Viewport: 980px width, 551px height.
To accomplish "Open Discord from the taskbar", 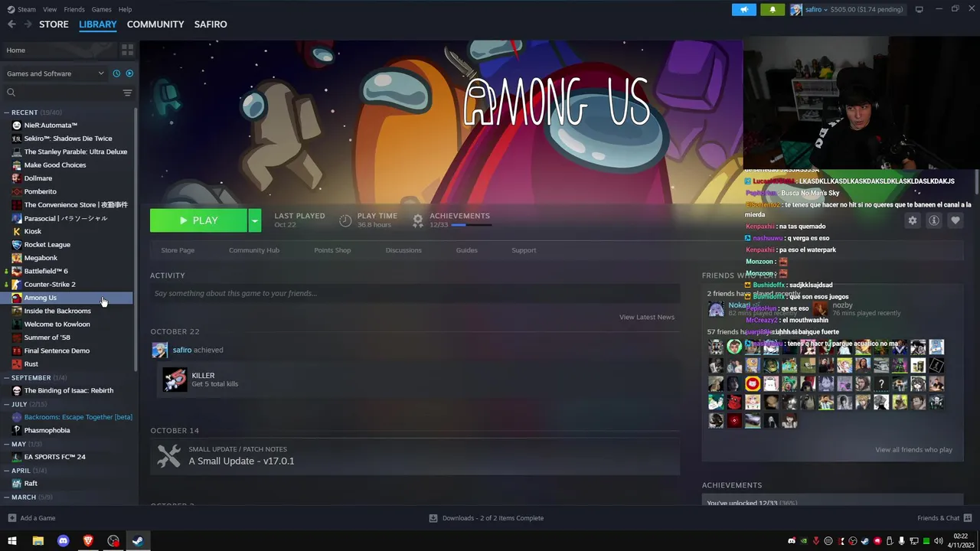I will (63, 541).
